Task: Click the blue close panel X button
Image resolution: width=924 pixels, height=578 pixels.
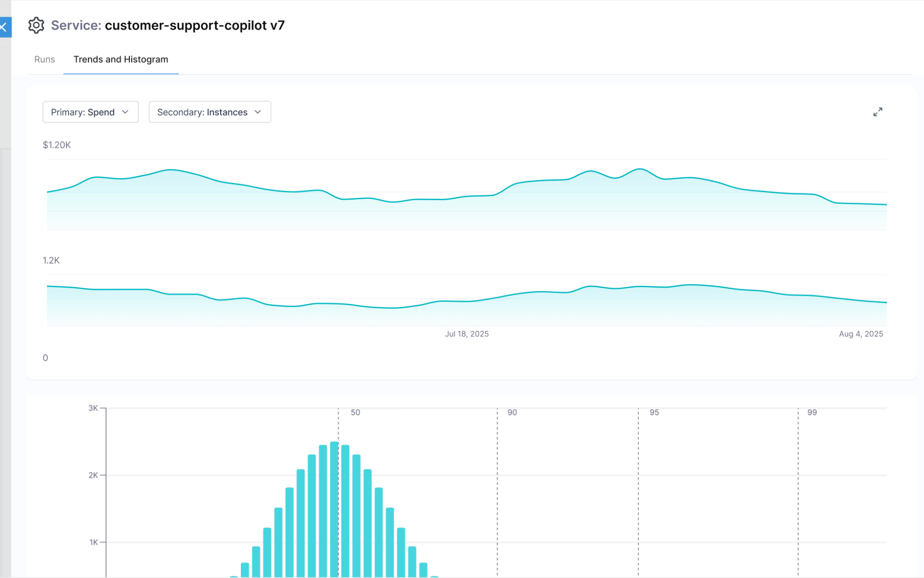Action: click(x=5, y=27)
